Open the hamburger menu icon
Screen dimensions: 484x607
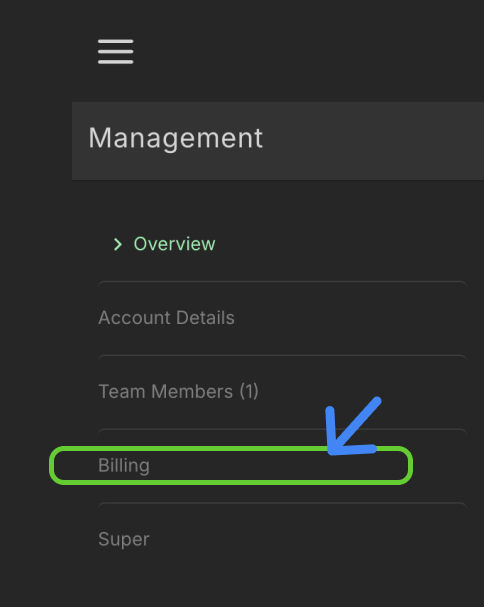coord(115,51)
